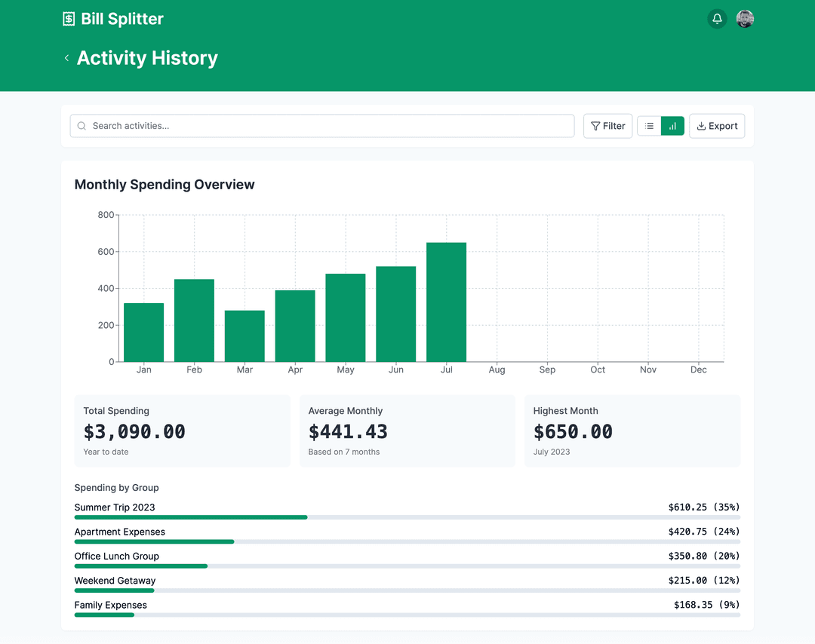This screenshot has height=644, width=815.
Task: Open the user profile avatar
Action: (745, 20)
